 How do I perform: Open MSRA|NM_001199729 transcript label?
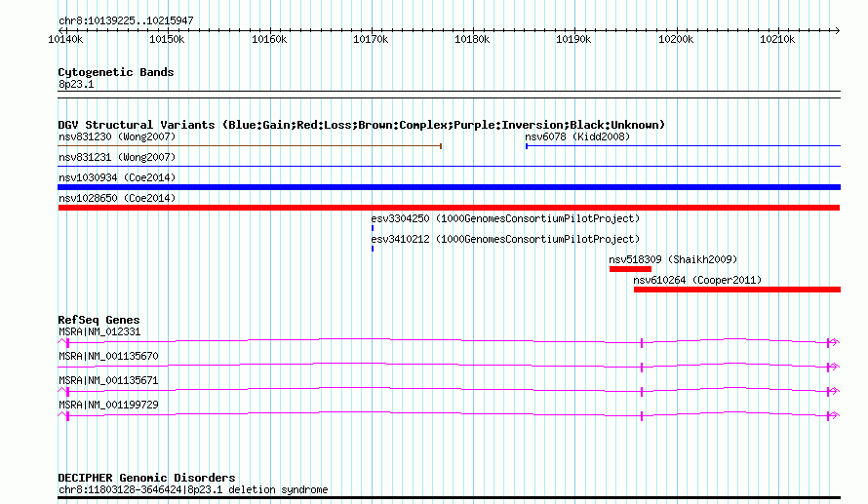click(x=108, y=405)
